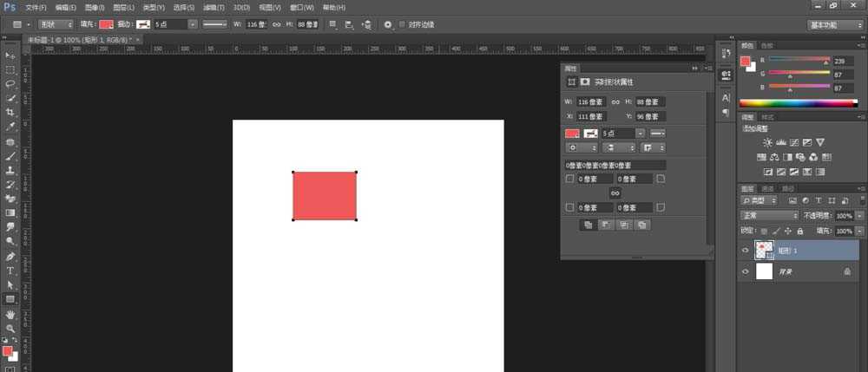Toggle visibility of the 背景 layer
The image size is (868, 372).
[746, 271]
